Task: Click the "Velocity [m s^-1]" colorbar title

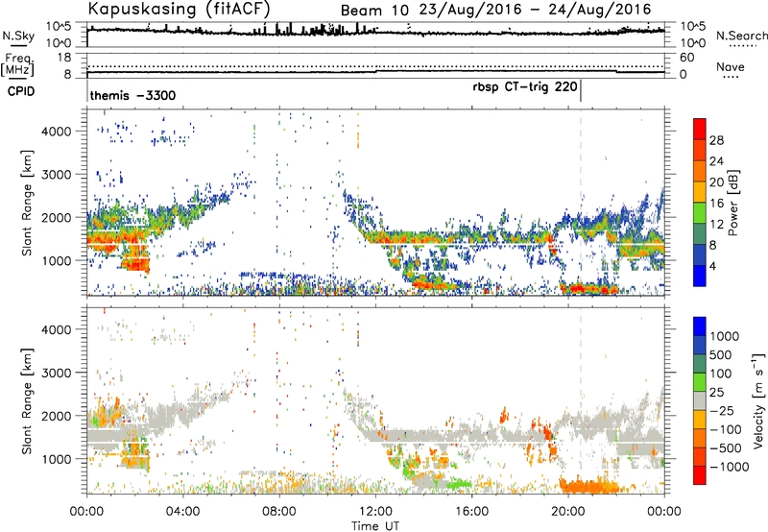Action: [758, 400]
